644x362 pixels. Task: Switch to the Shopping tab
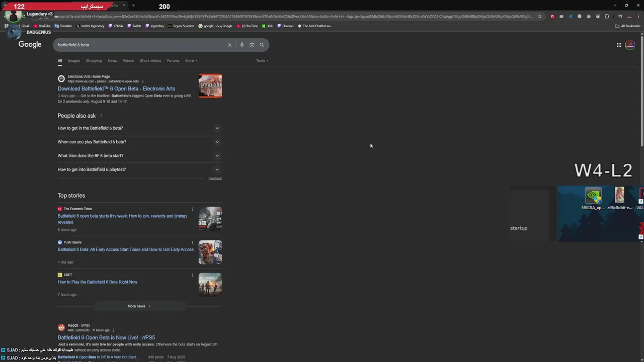coord(94,61)
